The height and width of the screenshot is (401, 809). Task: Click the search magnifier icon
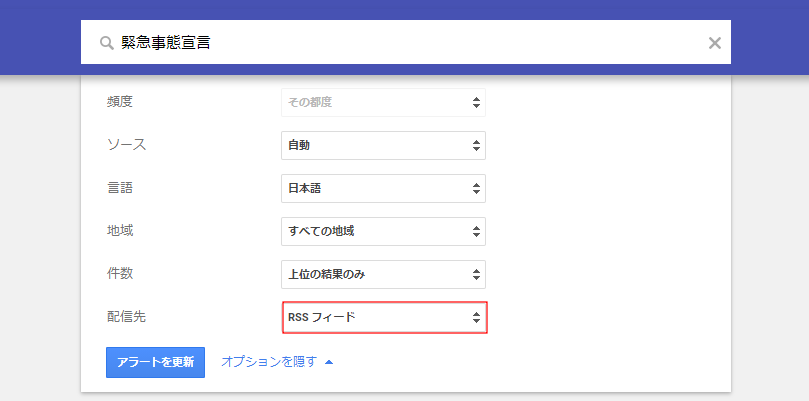[x=107, y=43]
